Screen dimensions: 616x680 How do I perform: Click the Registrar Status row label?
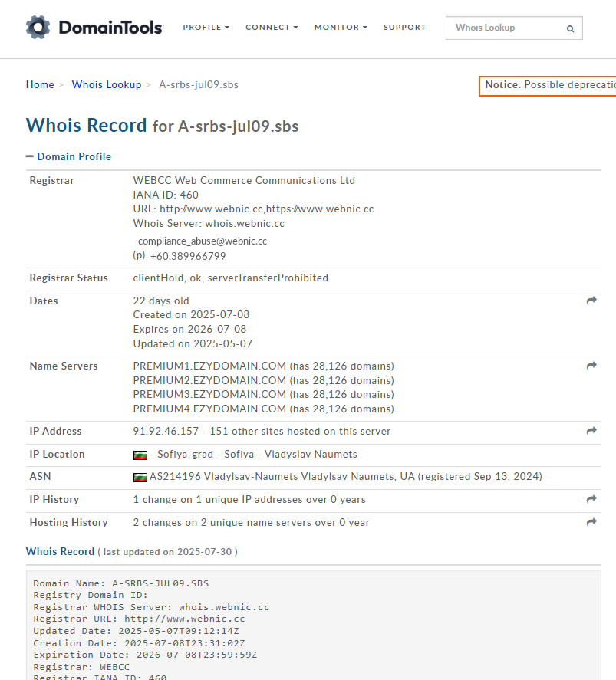coord(68,278)
